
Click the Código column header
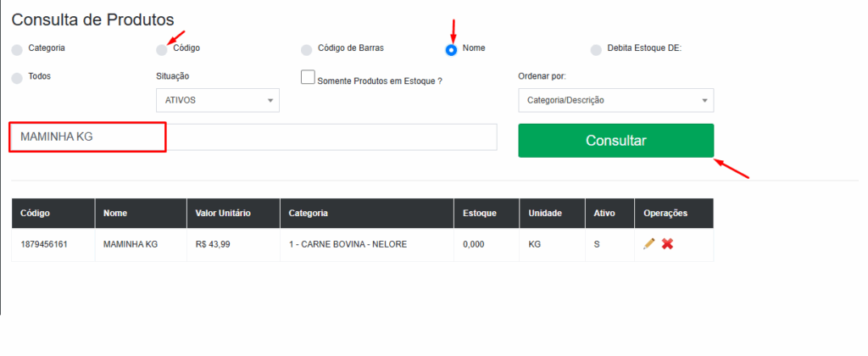pyautogui.click(x=36, y=213)
